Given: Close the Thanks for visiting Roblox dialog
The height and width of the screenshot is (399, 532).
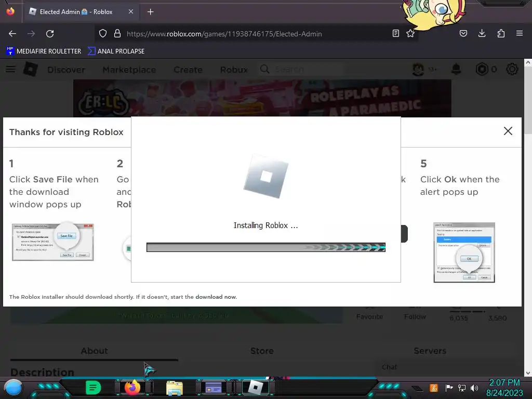Looking at the screenshot, I should click(x=508, y=131).
